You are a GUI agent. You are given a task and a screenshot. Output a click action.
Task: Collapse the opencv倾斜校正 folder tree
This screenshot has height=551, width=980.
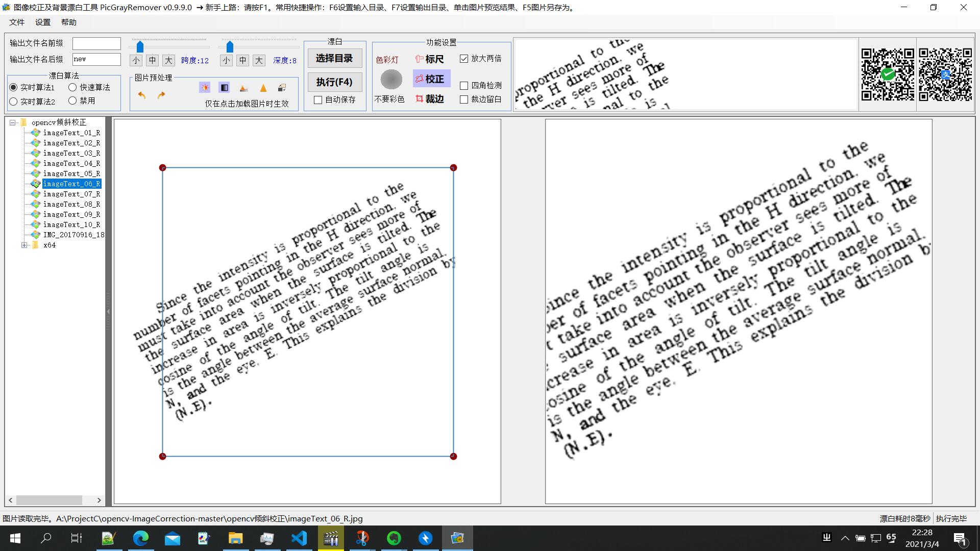pyautogui.click(x=13, y=122)
